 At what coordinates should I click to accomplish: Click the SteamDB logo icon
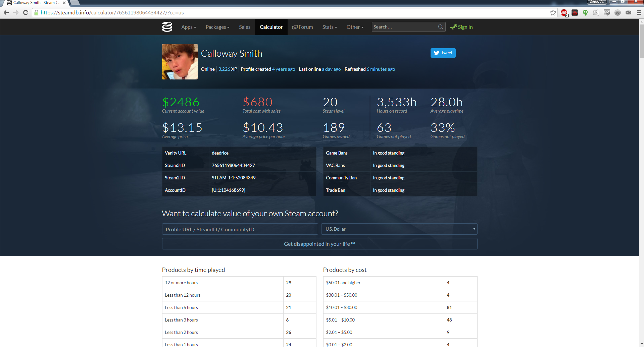coord(167,27)
